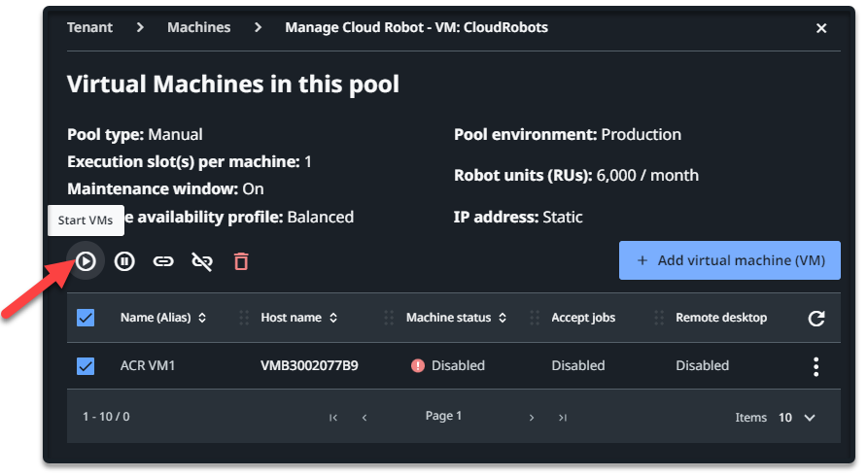Click Pool environment: Production text

point(568,134)
